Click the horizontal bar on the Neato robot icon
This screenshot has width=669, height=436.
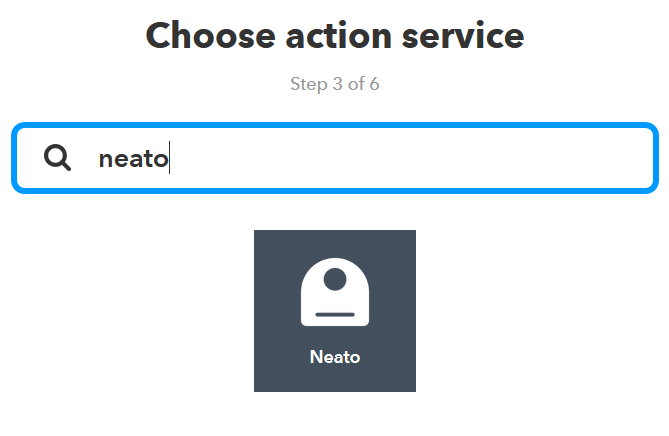point(335,314)
